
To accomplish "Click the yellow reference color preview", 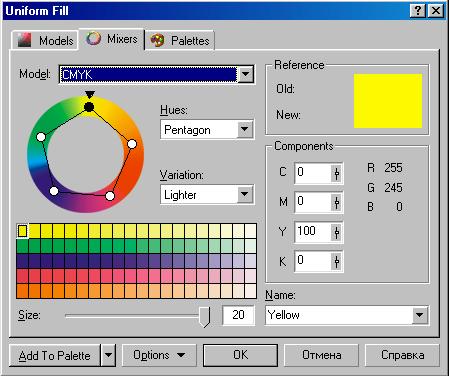I will pyautogui.click(x=388, y=101).
